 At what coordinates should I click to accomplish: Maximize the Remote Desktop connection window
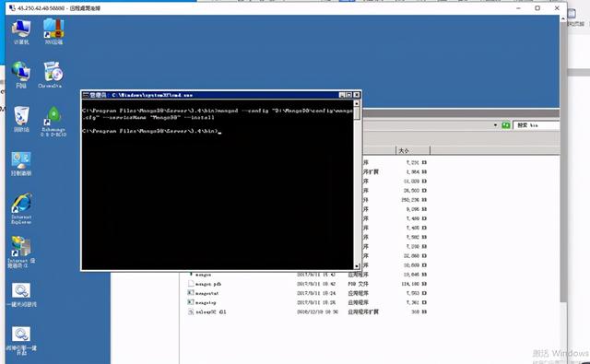click(x=537, y=8)
